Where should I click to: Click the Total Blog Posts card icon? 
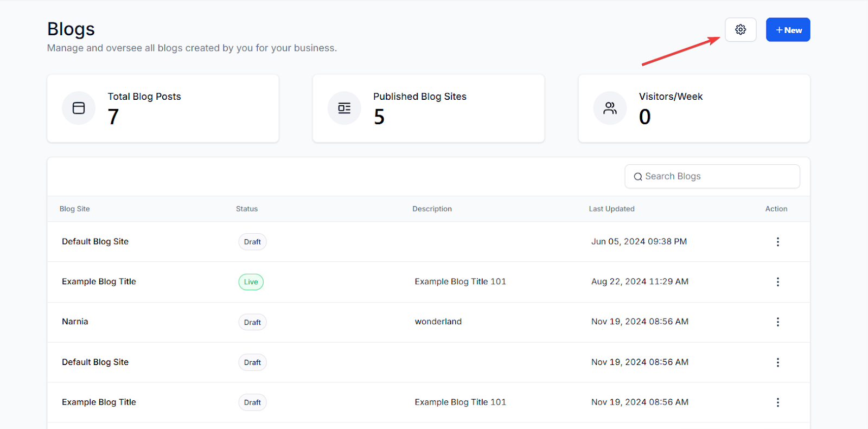click(79, 108)
